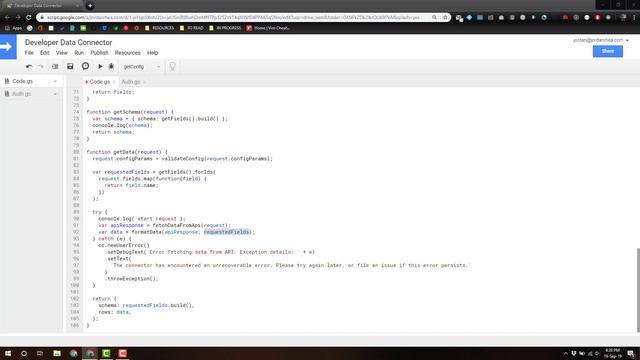Expand the Auth.gs sidebar file options arrow
This screenshot has width=640, height=360.
55,94
